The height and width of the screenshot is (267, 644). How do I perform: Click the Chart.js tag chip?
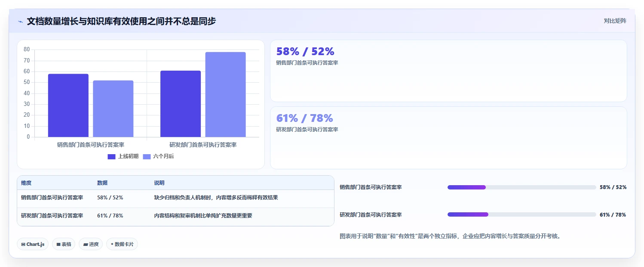coord(33,244)
